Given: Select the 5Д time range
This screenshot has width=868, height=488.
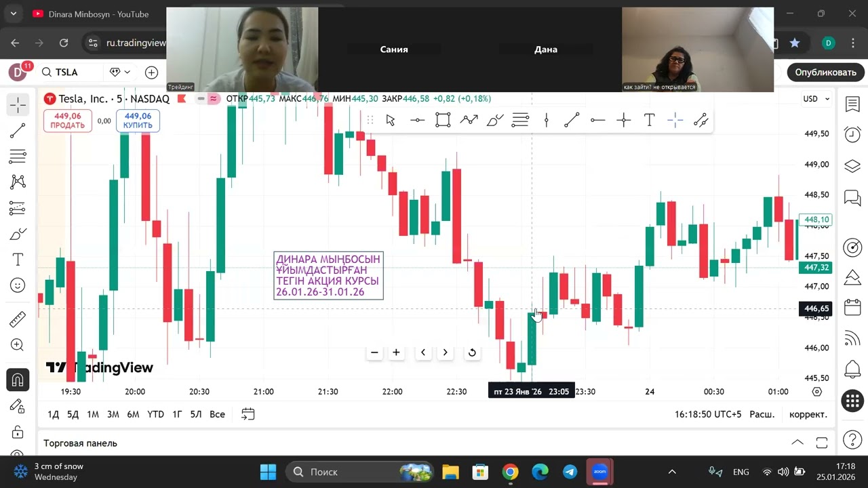Looking at the screenshot, I should tap(73, 414).
